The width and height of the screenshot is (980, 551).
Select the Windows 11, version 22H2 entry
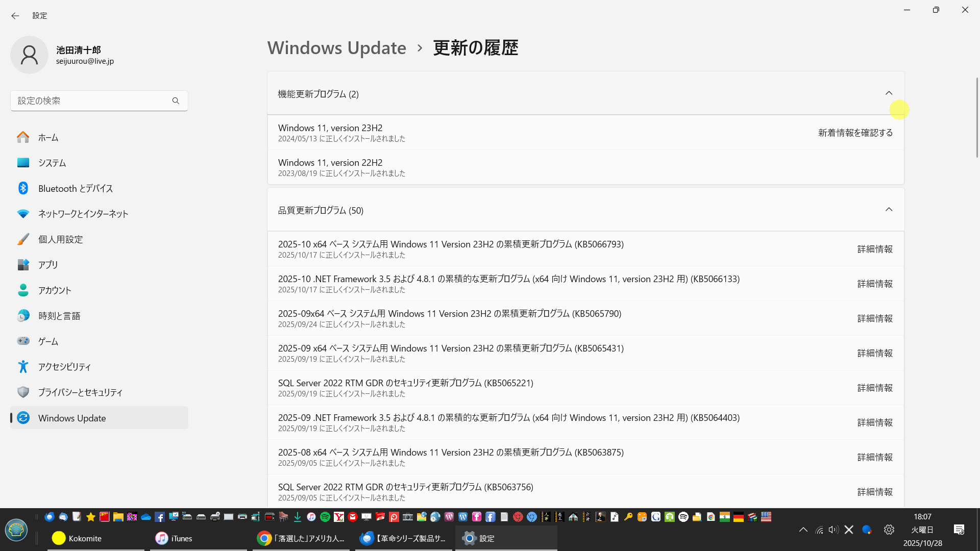tap(585, 167)
